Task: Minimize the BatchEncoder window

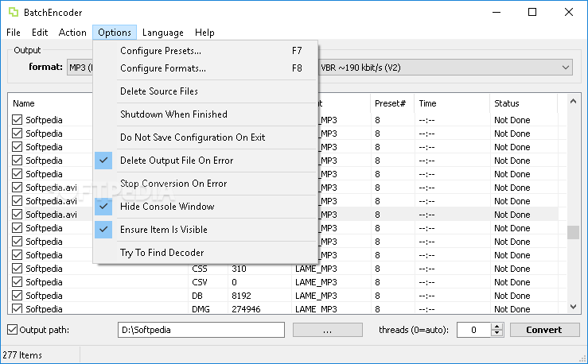Action: (496, 12)
